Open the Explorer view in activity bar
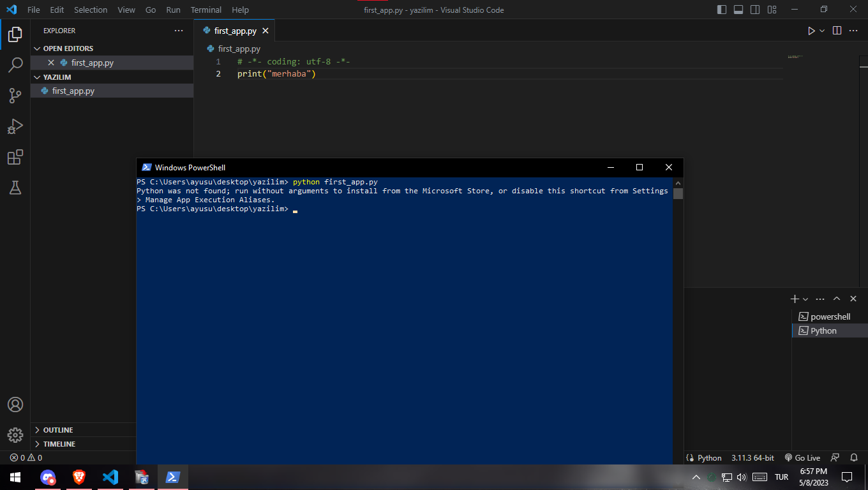This screenshot has width=868, height=490. click(x=15, y=34)
